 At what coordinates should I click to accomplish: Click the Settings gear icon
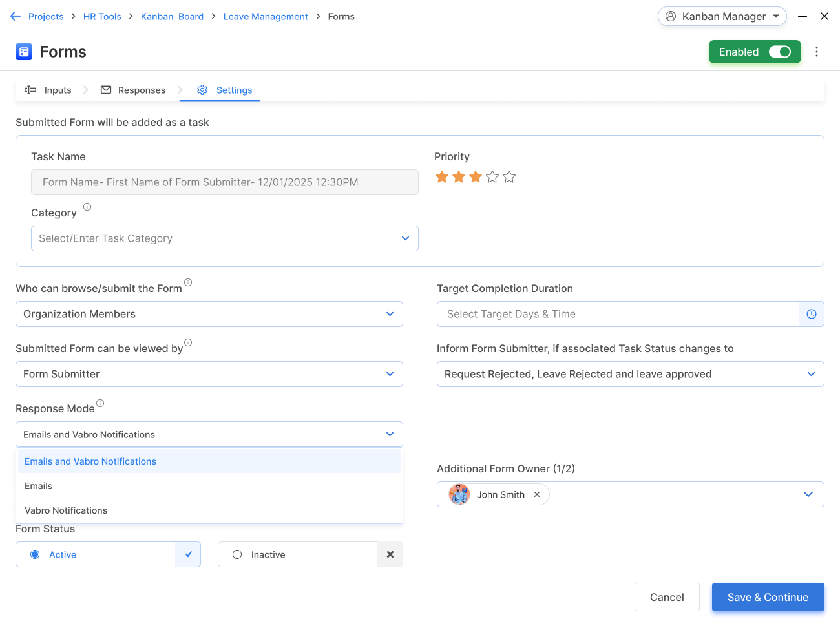[x=202, y=90]
